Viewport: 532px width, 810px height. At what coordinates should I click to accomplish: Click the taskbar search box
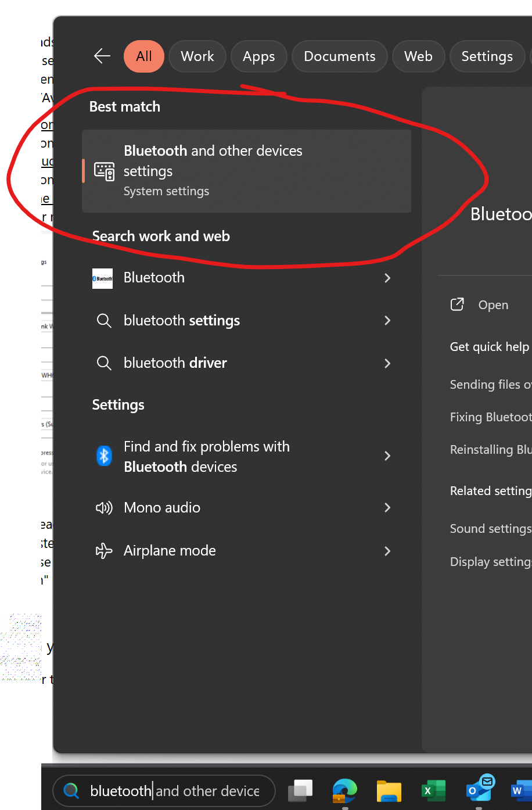click(164, 791)
